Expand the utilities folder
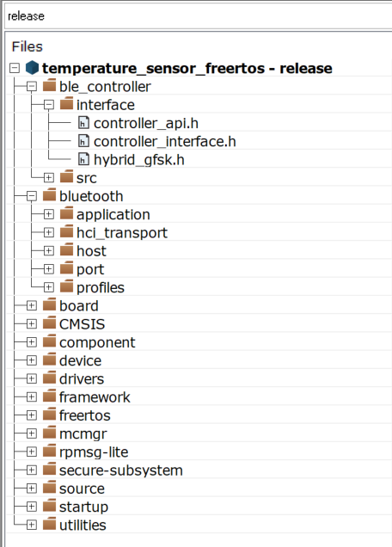The width and height of the screenshot is (392, 547). [32, 525]
